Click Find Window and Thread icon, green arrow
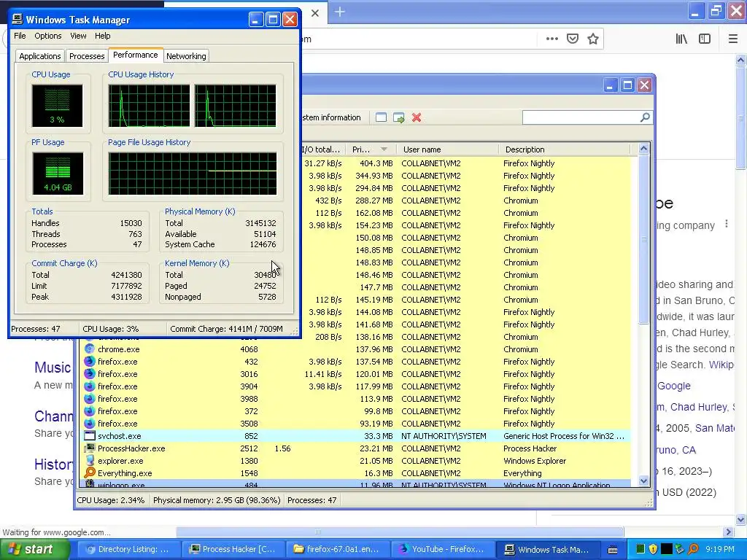Image resolution: width=747 pixels, height=560 pixels. pyautogui.click(x=399, y=117)
